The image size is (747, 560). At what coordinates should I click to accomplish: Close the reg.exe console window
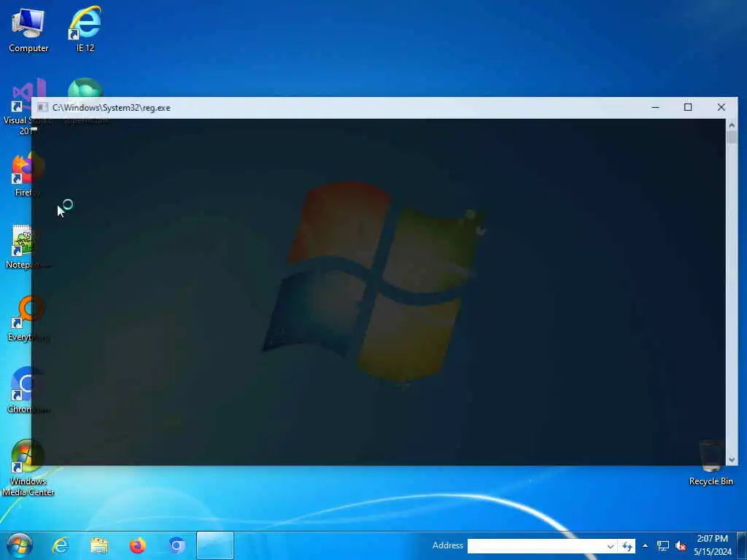coord(721,107)
